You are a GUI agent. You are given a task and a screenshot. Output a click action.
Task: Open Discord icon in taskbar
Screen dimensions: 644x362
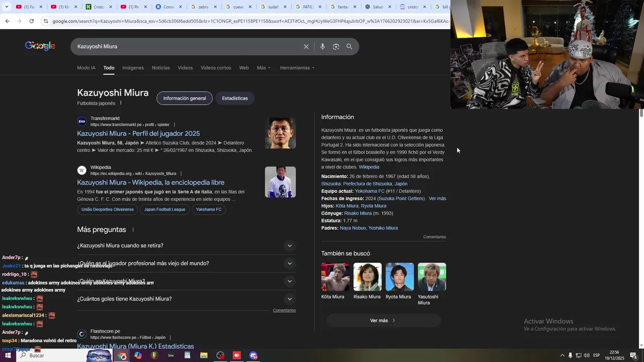254,355
